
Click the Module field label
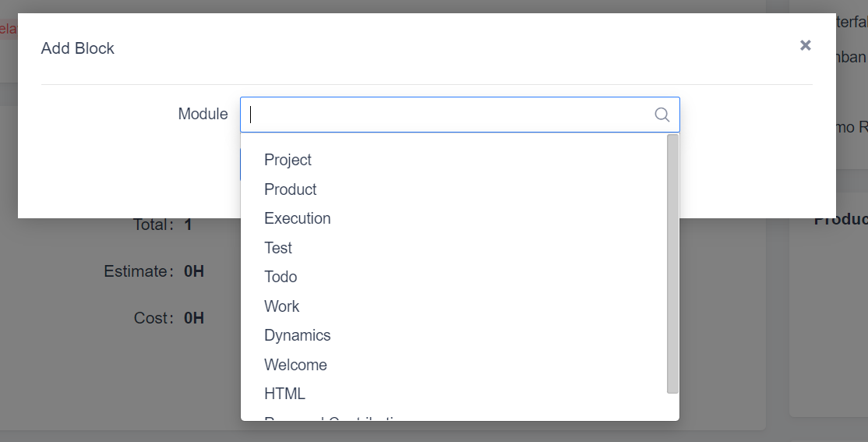point(203,114)
